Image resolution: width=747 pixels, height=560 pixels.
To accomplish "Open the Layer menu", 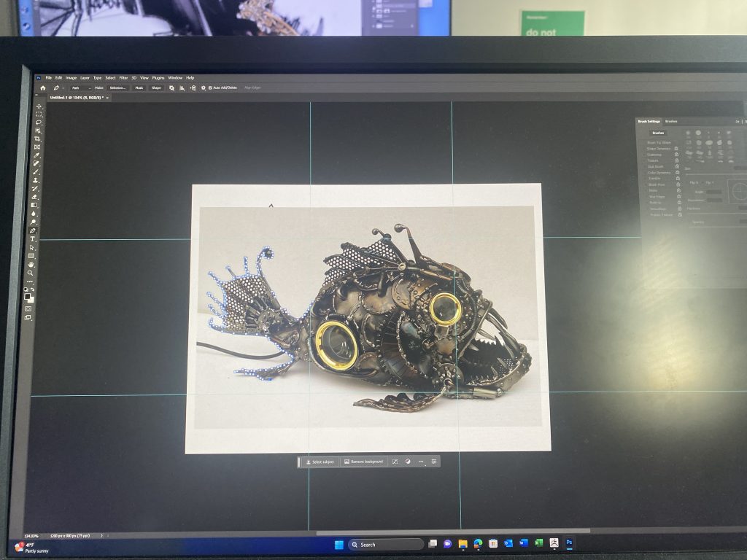I will (85, 77).
